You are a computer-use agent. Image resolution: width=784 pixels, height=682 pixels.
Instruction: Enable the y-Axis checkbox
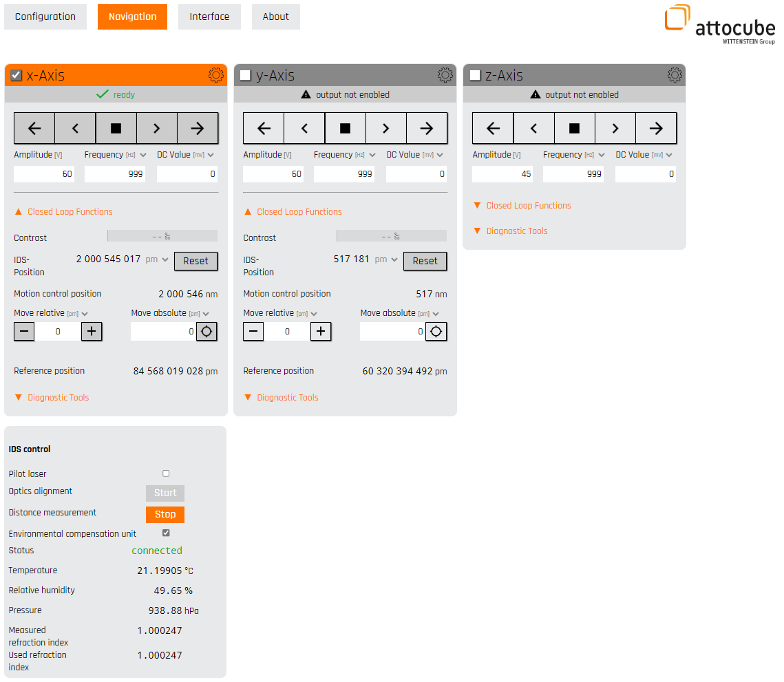tap(245, 75)
